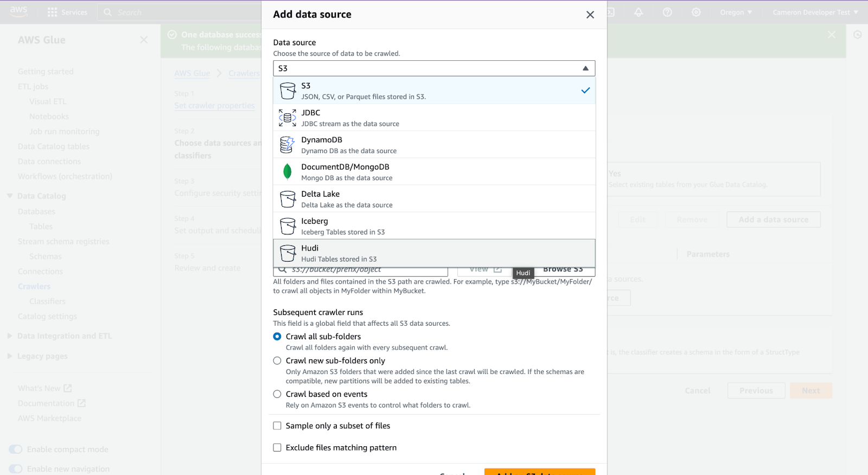868x475 pixels.
Task: Click the Previous button on the wizard
Action: 756,391
